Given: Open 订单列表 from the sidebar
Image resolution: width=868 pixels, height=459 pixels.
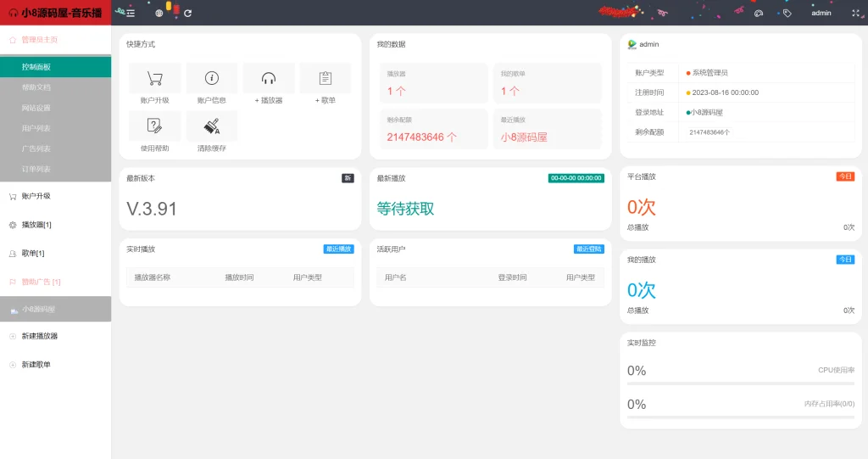Looking at the screenshot, I should [x=36, y=169].
